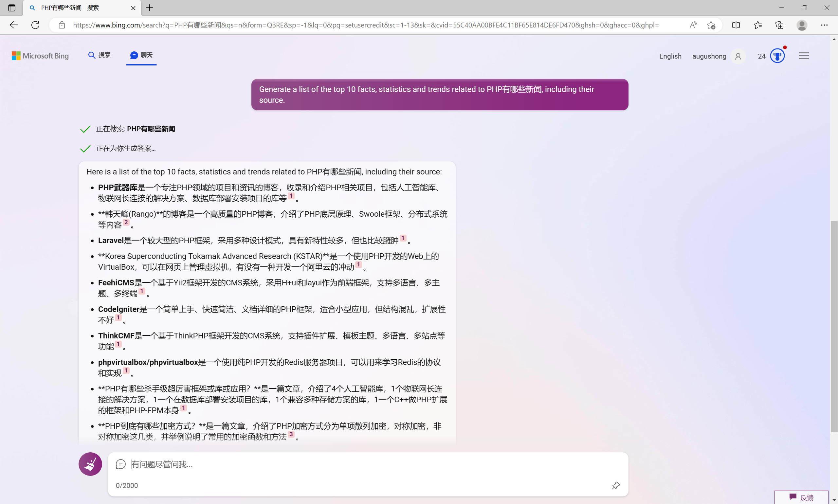Open citation 1 after KSTAR item

pos(358,264)
